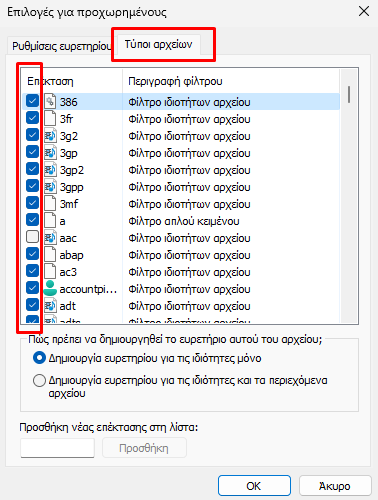Select Δημιουργία ευρετηρίου για τις ιδιότητες μόνο
This screenshot has width=378, height=500.
coord(39,358)
